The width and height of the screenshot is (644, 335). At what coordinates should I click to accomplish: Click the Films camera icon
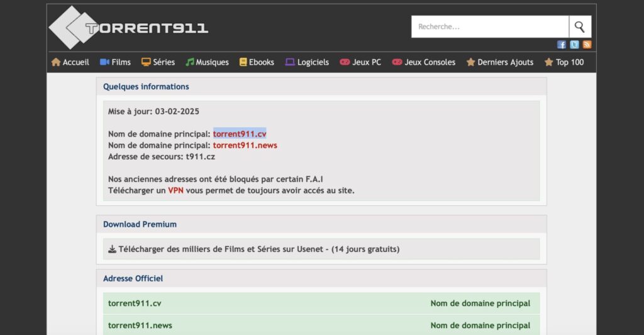[104, 62]
